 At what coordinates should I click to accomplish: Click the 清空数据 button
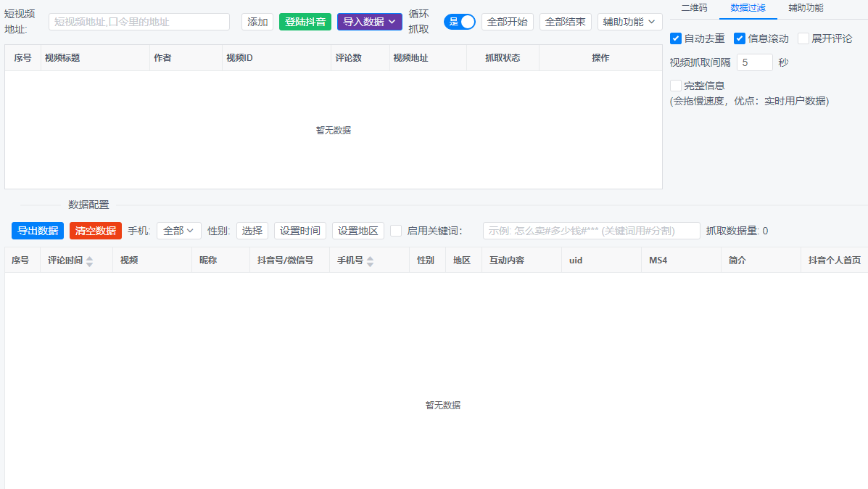(x=95, y=231)
